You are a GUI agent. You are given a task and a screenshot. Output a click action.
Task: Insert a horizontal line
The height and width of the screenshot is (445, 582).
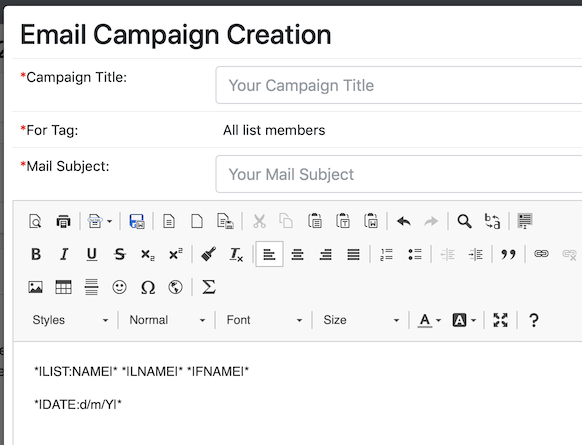coord(91,287)
